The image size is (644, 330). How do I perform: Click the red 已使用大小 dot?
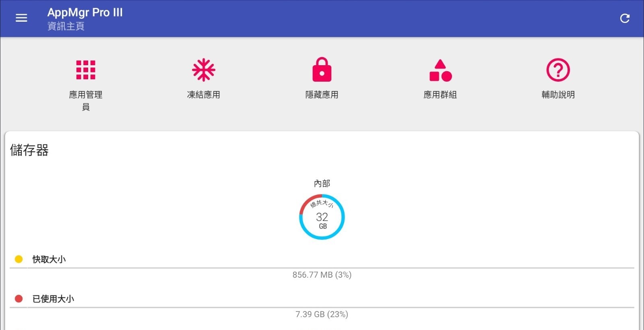tap(19, 299)
